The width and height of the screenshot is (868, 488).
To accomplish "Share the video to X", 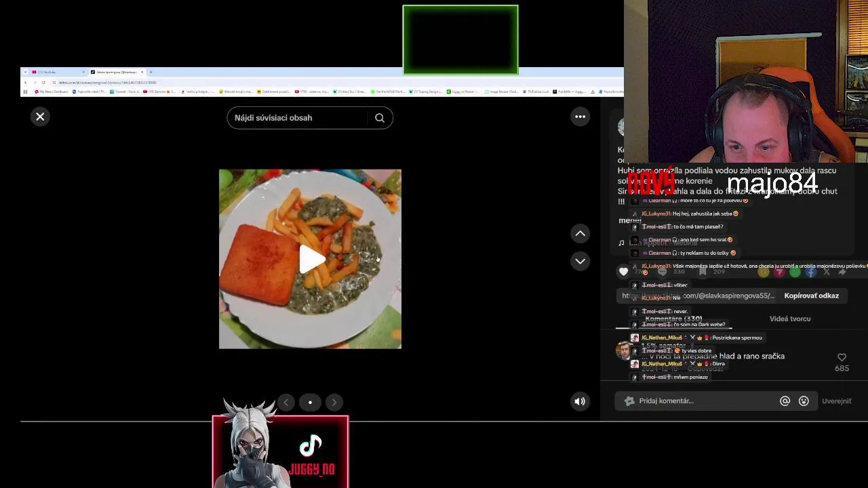I will point(827,272).
